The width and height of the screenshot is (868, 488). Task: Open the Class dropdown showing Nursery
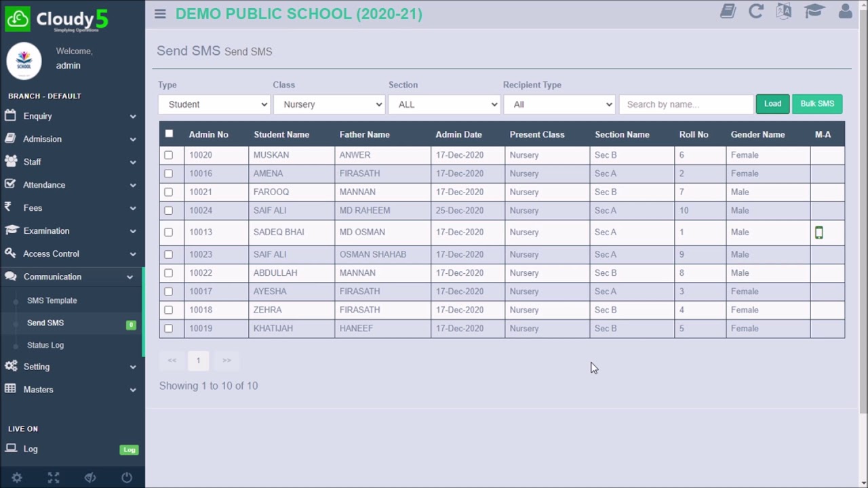pos(329,104)
